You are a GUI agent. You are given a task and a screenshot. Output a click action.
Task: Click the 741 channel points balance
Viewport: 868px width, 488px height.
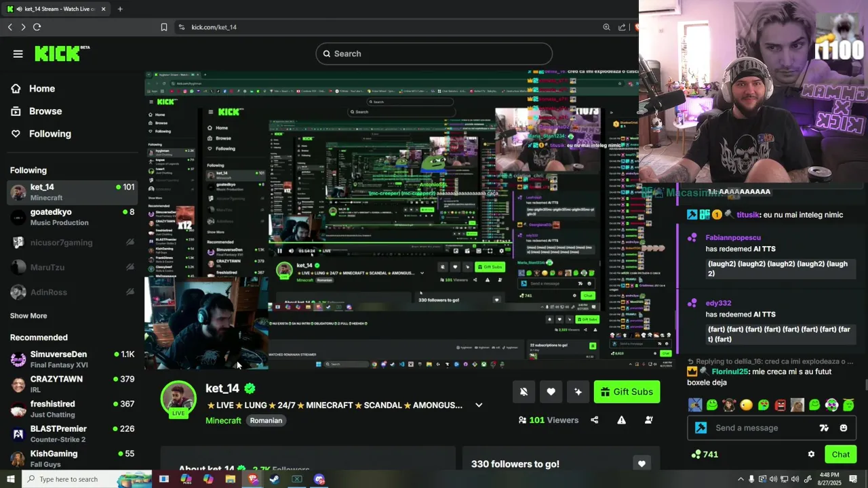[x=705, y=454]
